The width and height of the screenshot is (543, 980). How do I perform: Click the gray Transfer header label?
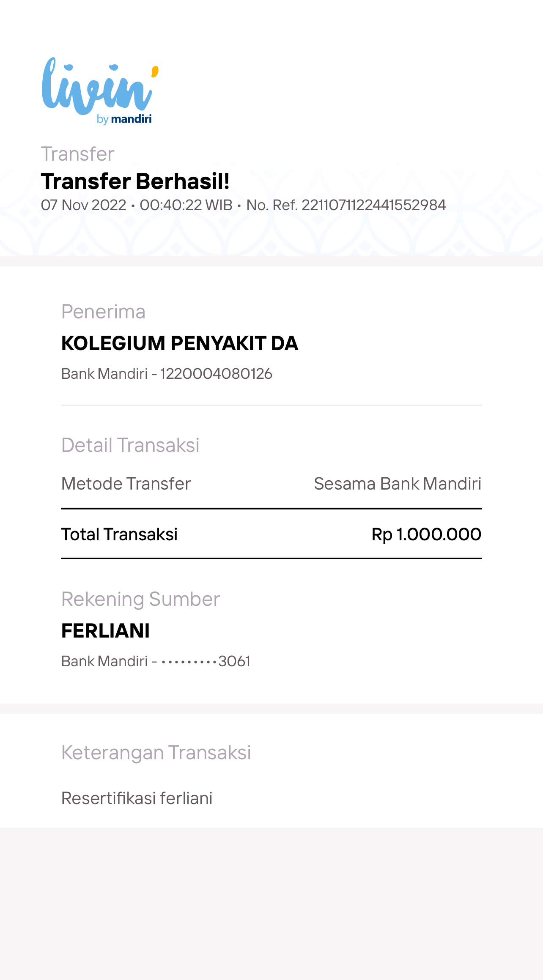pyautogui.click(x=77, y=154)
